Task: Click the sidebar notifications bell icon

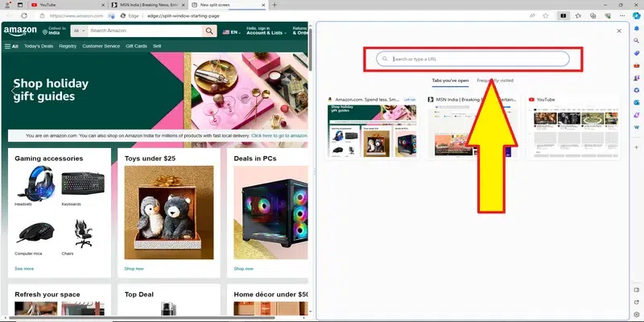Action: tap(637, 28)
